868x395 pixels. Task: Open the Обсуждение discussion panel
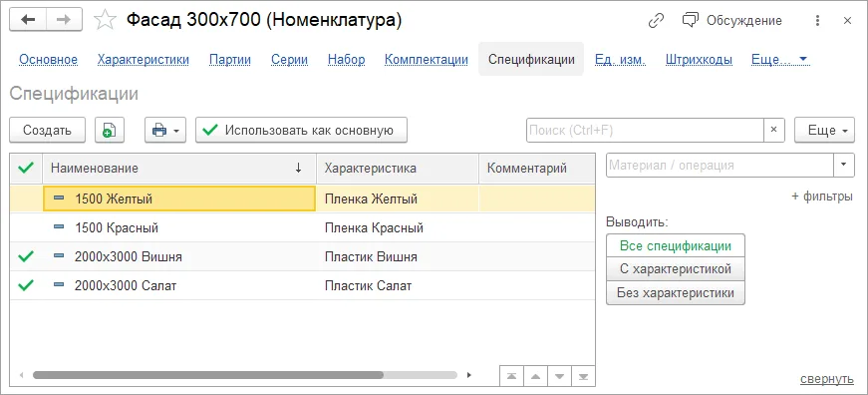[x=731, y=21]
